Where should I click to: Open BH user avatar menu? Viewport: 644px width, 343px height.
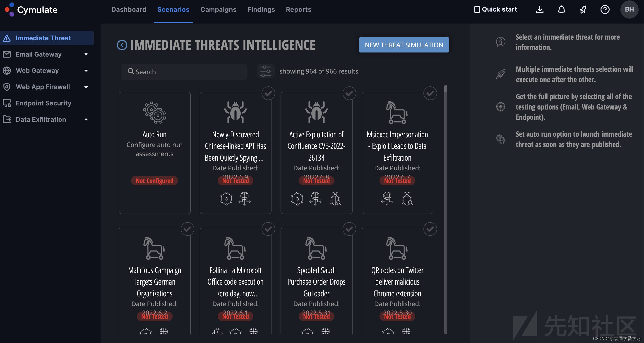[629, 10]
